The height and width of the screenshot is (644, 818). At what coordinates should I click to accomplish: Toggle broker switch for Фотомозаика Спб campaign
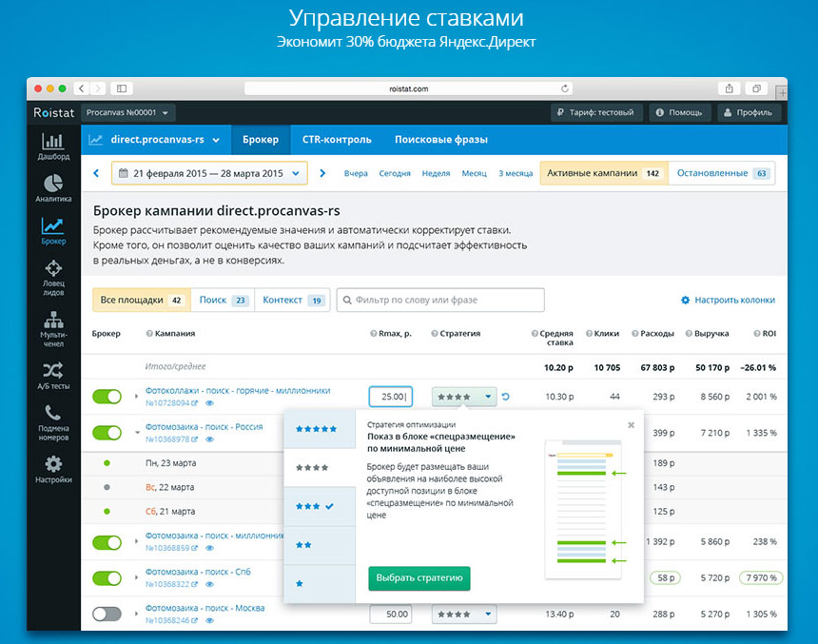[107, 577]
